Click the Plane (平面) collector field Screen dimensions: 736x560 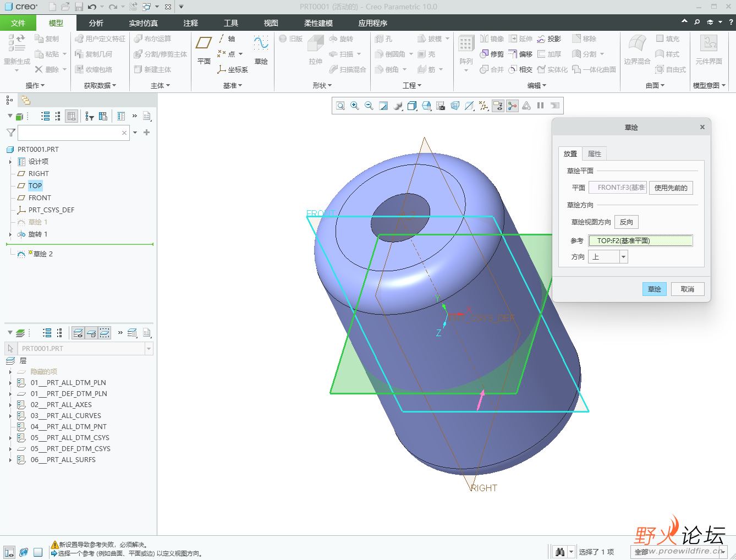point(618,188)
